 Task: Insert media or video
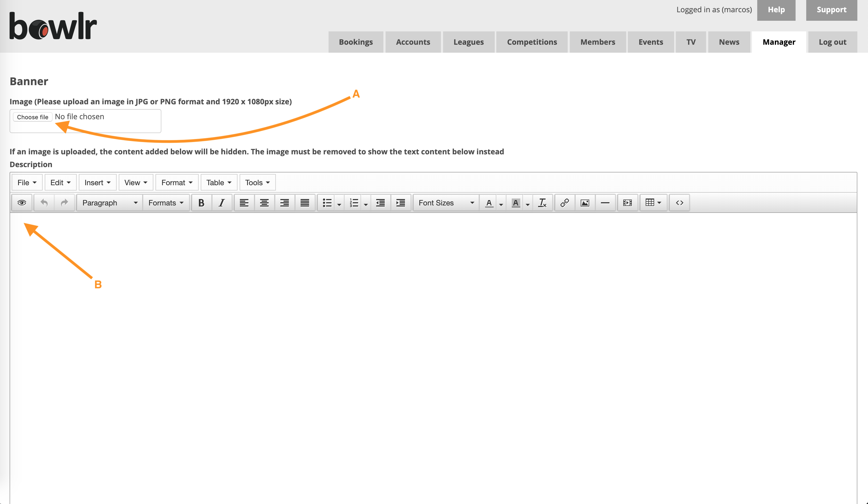628,203
